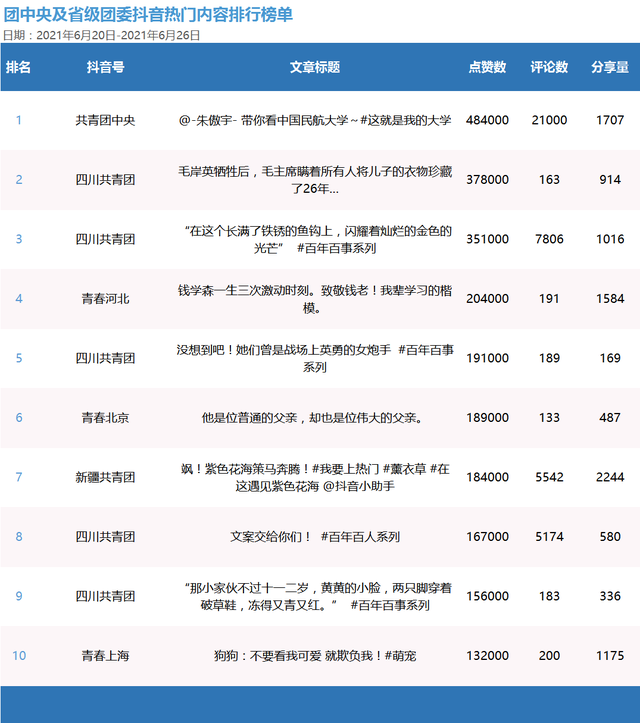This screenshot has height=723, width=640.
Task: Click the 共青团中央 account name
Action: 105,120
